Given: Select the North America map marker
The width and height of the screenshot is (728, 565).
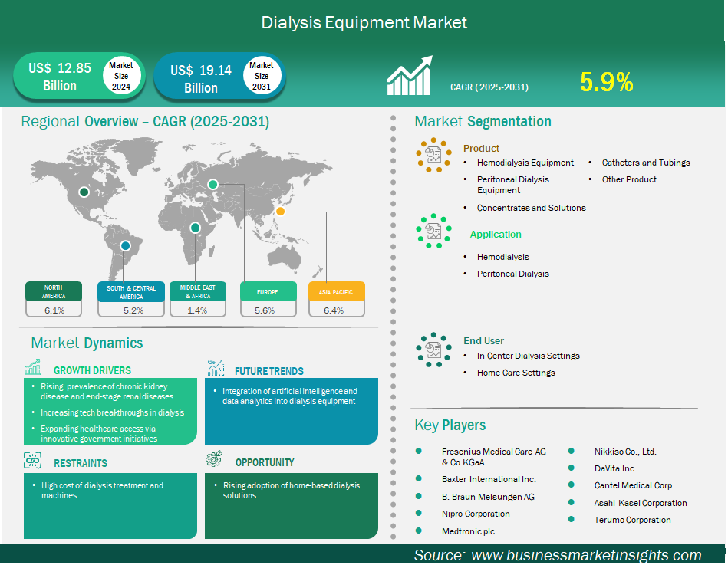Looking at the screenshot, I should (84, 192).
